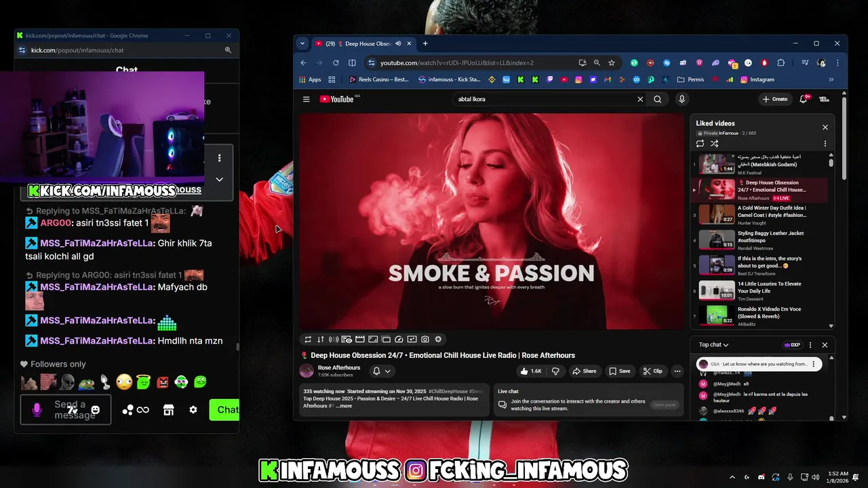Save the video to a playlist
The image size is (868, 488).
tap(620, 371)
